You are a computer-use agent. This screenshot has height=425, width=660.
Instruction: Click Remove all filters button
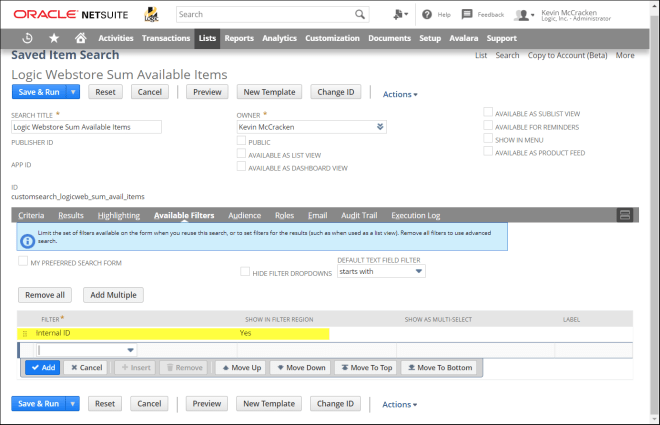(x=45, y=295)
